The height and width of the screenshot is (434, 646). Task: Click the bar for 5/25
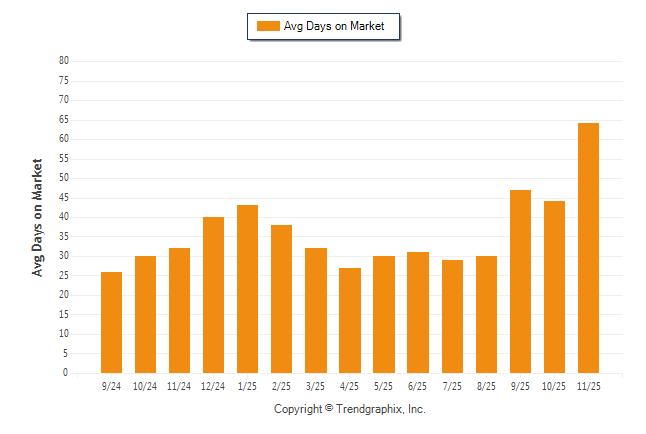click(x=384, y=314)
